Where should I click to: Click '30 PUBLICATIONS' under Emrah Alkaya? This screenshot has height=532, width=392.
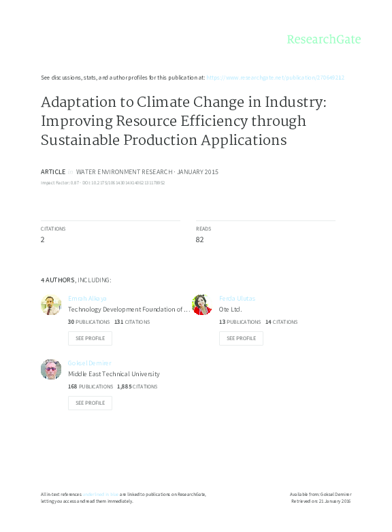[88, 322]
